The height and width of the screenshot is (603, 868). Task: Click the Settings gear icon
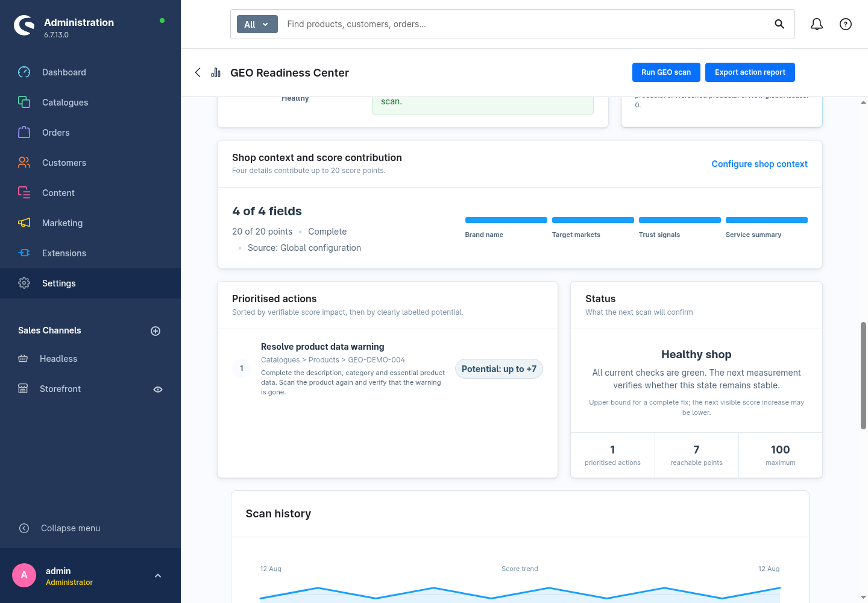(24, 283)
